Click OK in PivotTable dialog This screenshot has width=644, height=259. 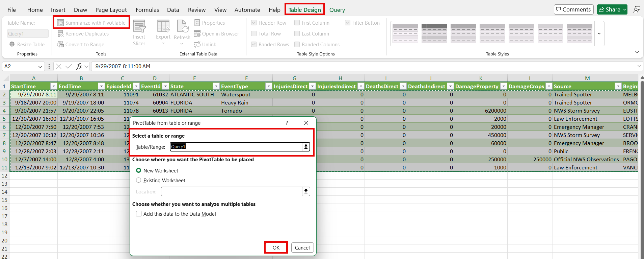point(276,248)
